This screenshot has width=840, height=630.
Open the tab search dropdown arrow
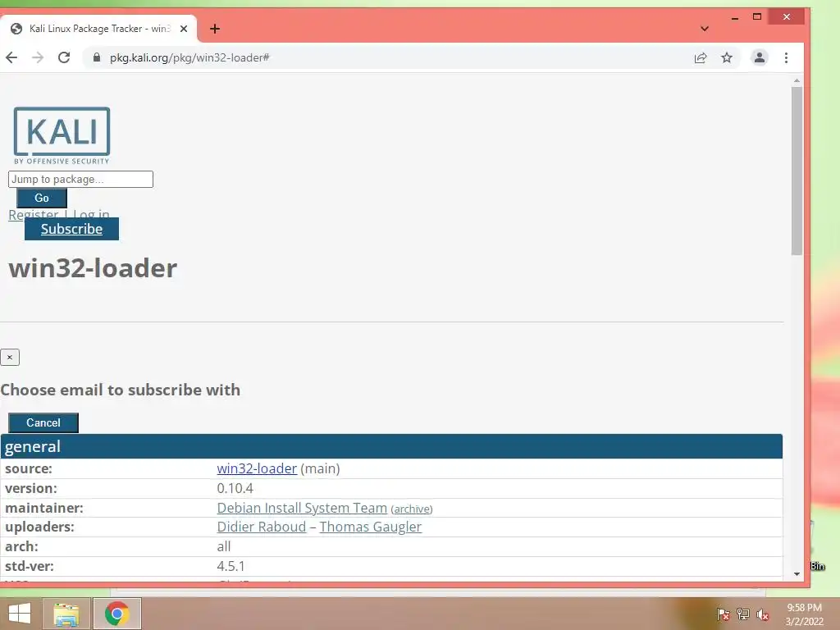click(x=705, y=29)
